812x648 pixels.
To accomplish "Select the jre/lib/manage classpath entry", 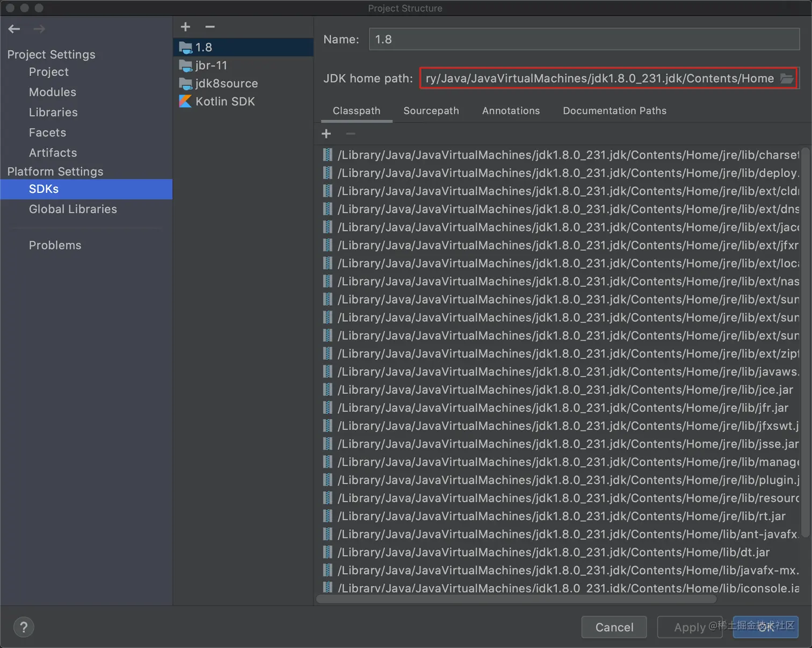I will (x=559, y=462).
